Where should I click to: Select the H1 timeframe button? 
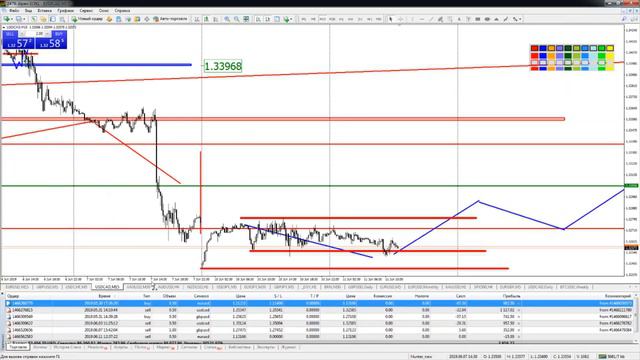341,19
